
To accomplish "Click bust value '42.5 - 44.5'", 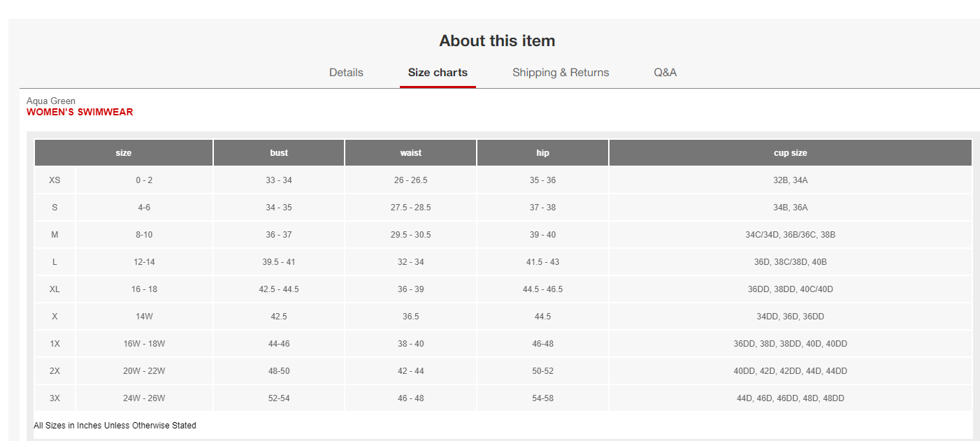I will click(279, 289).
